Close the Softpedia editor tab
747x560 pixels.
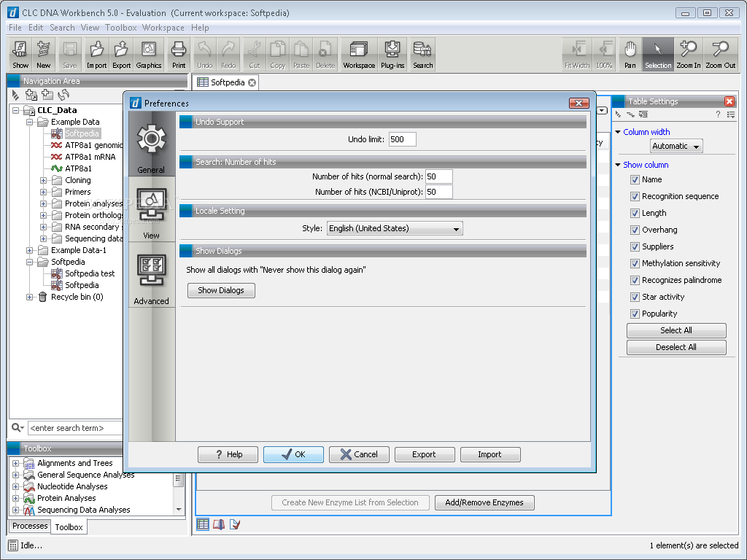coord(252,82)
